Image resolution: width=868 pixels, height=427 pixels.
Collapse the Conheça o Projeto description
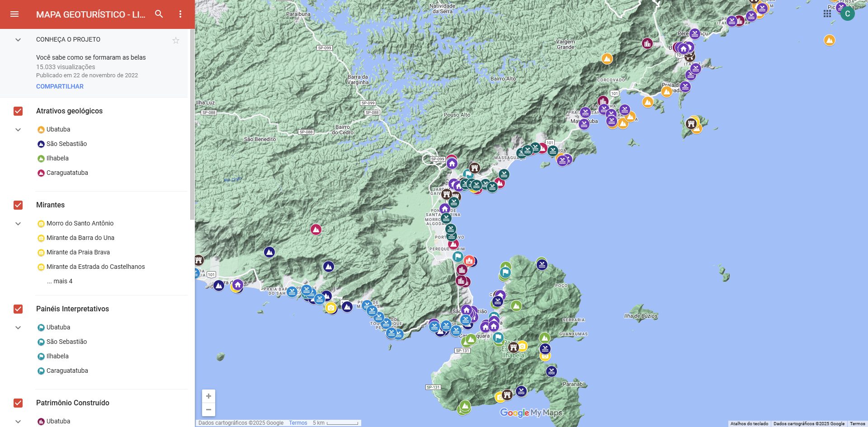point(18,40)
